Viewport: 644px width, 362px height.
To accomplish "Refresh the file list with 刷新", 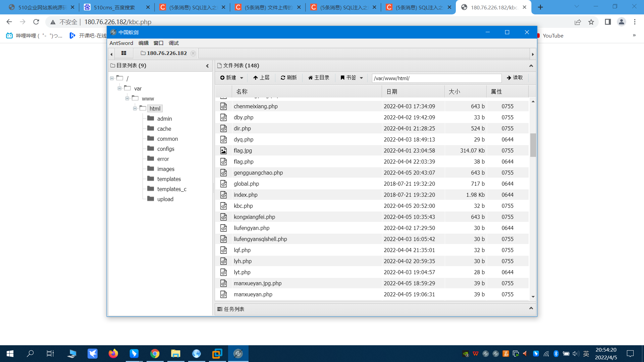I will point(288,77).
